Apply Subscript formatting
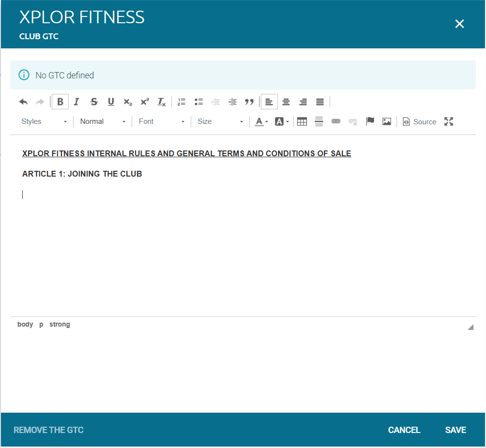The width and height of the screenshot is (486, 448). (x=128, y=102)
